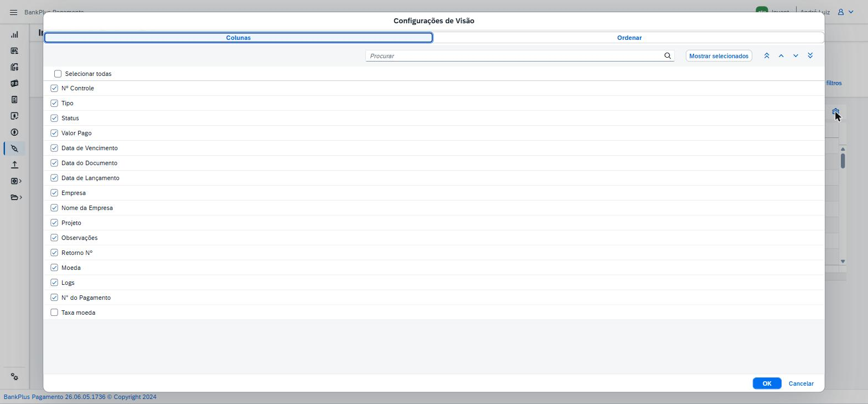The image size is (868, 404).
Task: Click the table settings gear icon behind the dialog
Action: (835, 111)
